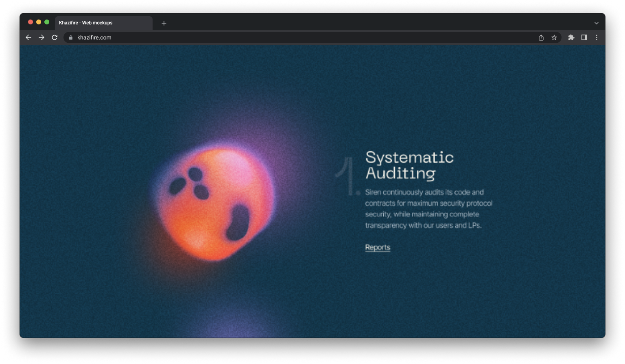
Task: View site info via the lock icon
Action: (x=71, y=37)
